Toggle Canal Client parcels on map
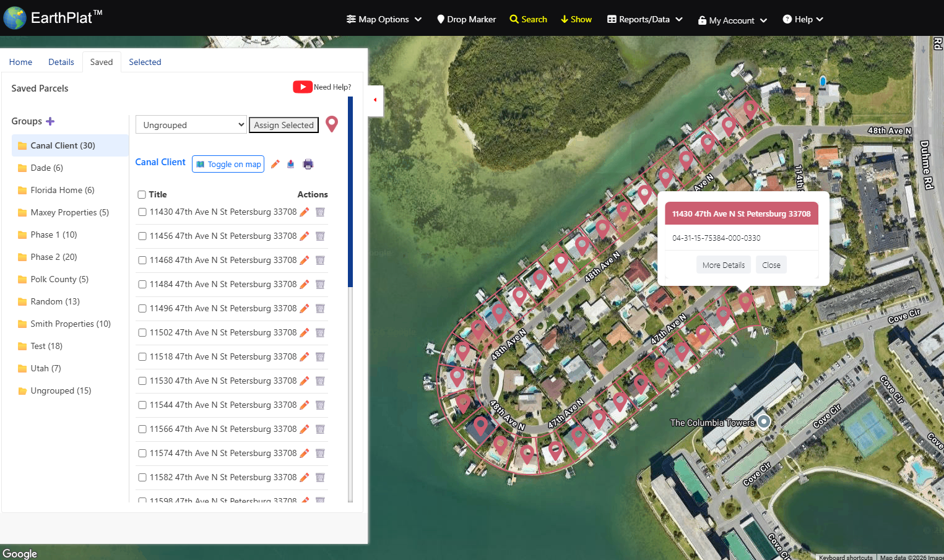This screenshot has height=560, width=944. point(228,164)
